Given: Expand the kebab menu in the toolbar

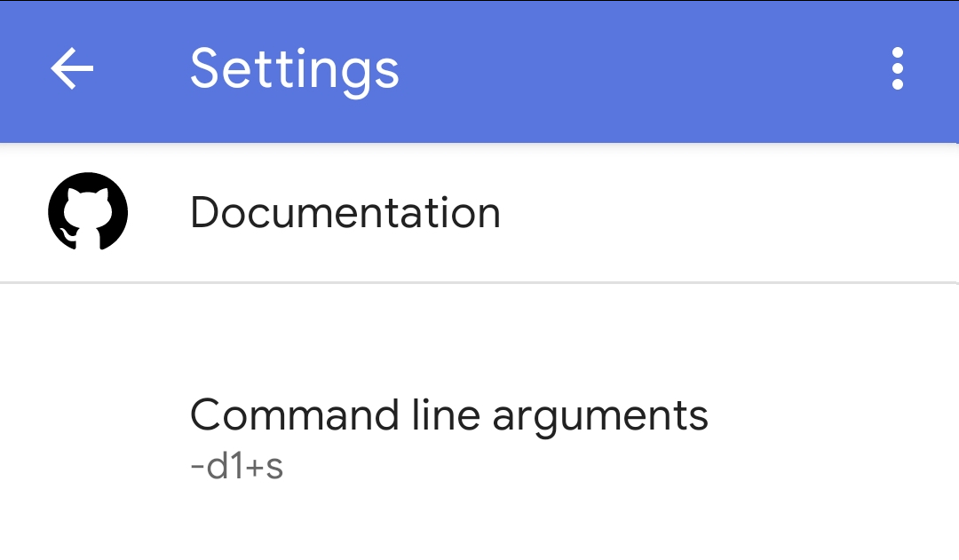Looking at the screenshot, I should pos(898,69).
